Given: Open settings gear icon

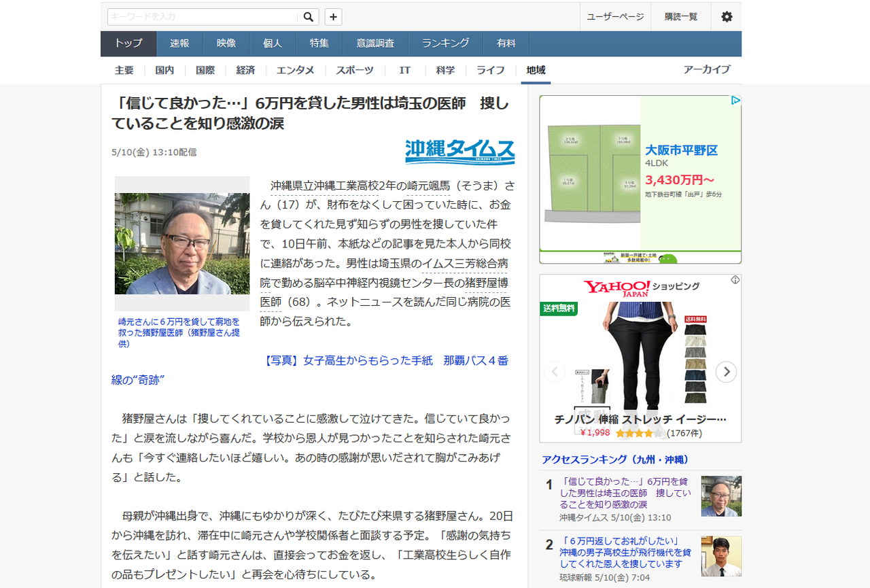Looking at the screenshot, I should point(727,17).
